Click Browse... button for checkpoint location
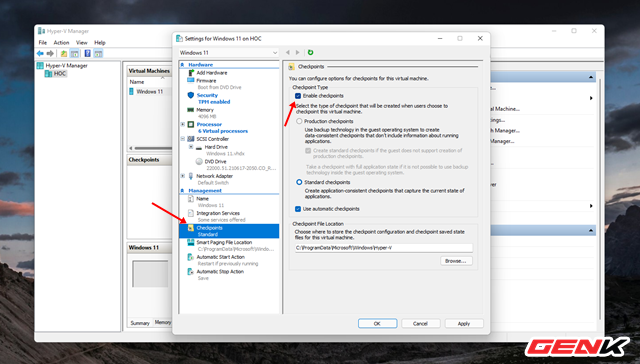 (456, 261)
